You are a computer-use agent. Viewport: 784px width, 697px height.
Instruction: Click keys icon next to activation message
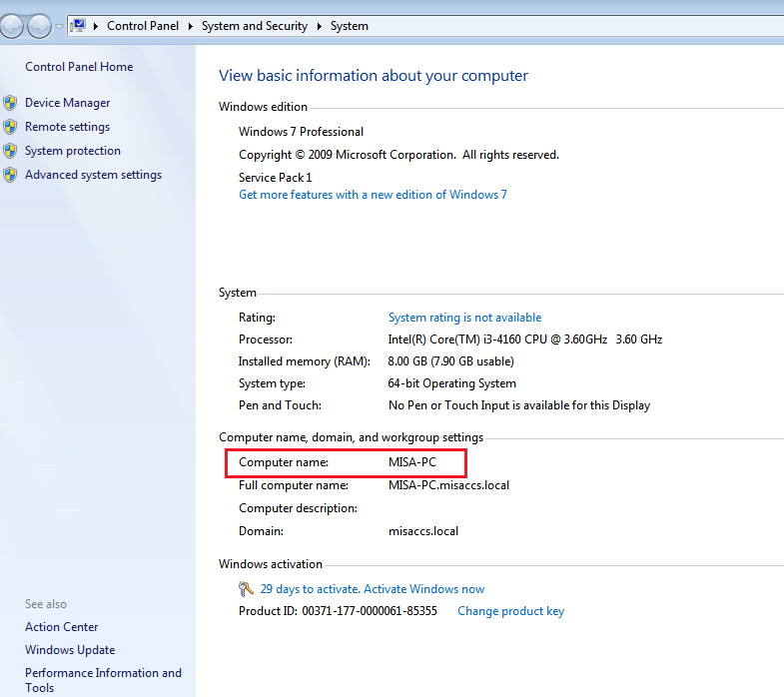coord(246,589)
